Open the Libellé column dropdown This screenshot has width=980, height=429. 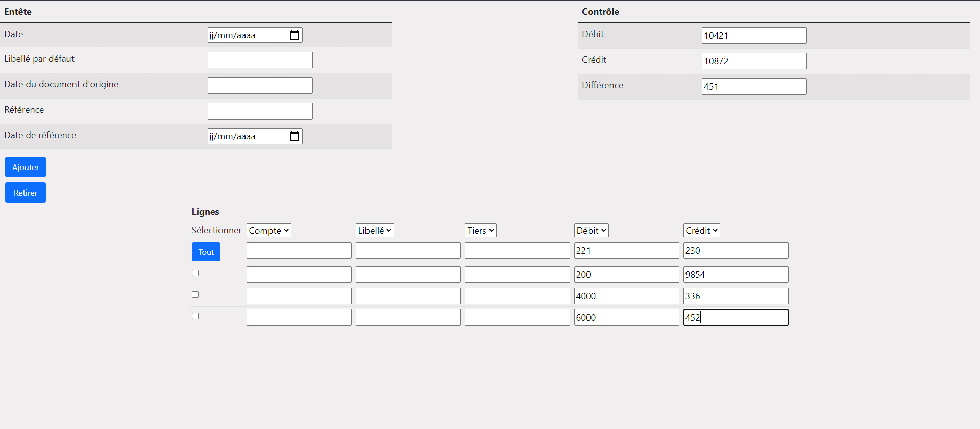(375, 231)
